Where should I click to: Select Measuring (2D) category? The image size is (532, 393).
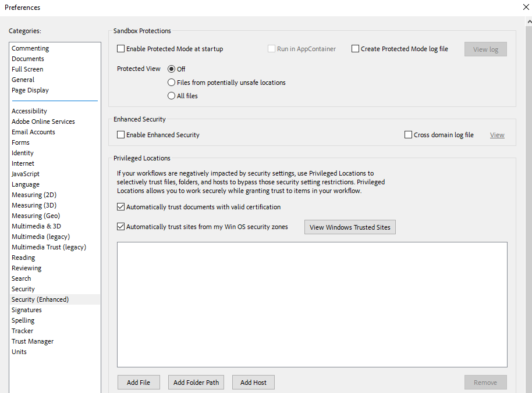click(x=55, y=195)
